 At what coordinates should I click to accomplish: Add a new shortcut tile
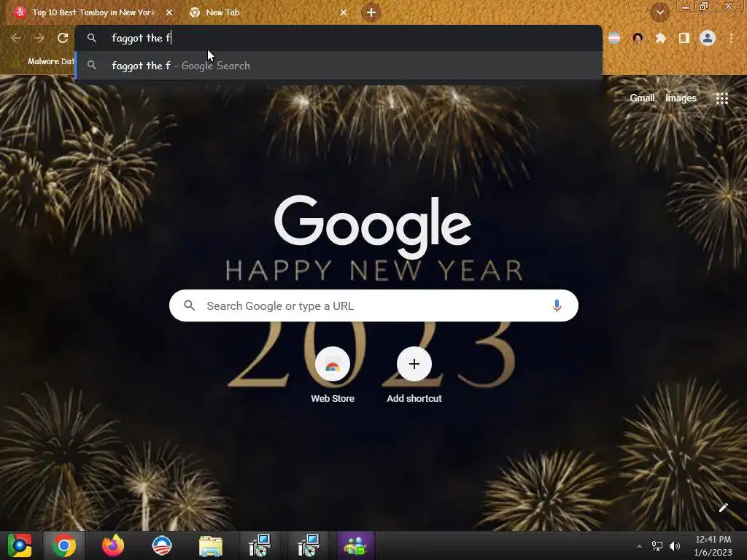coord(414,376)
